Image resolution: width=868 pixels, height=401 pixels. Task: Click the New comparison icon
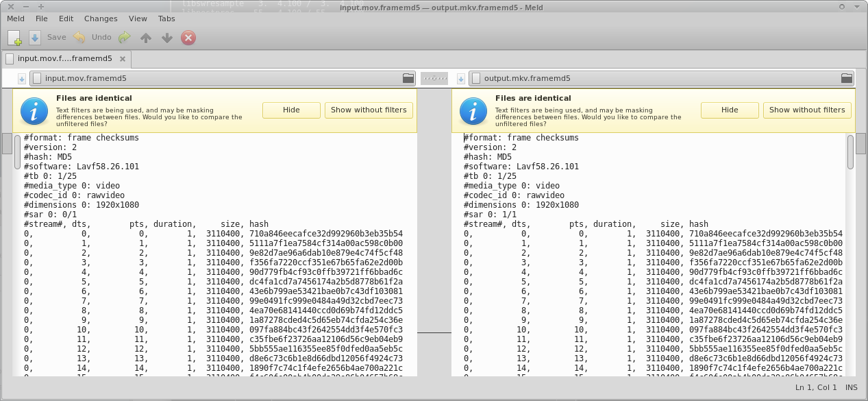pos(14,38)
